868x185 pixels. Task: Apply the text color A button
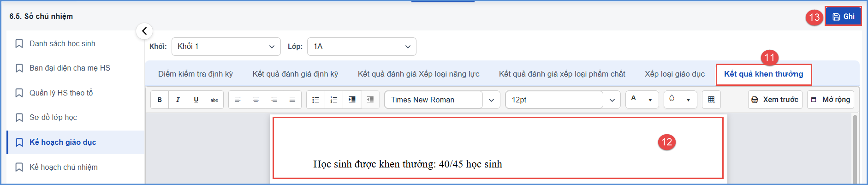[x=634, y=99]
